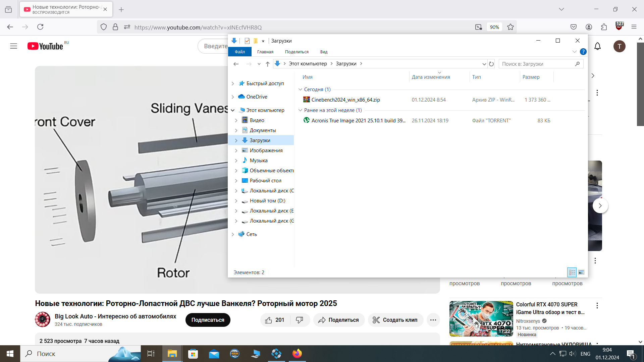
Task: Dislike the YouTube video
Action: coord(300,320)
